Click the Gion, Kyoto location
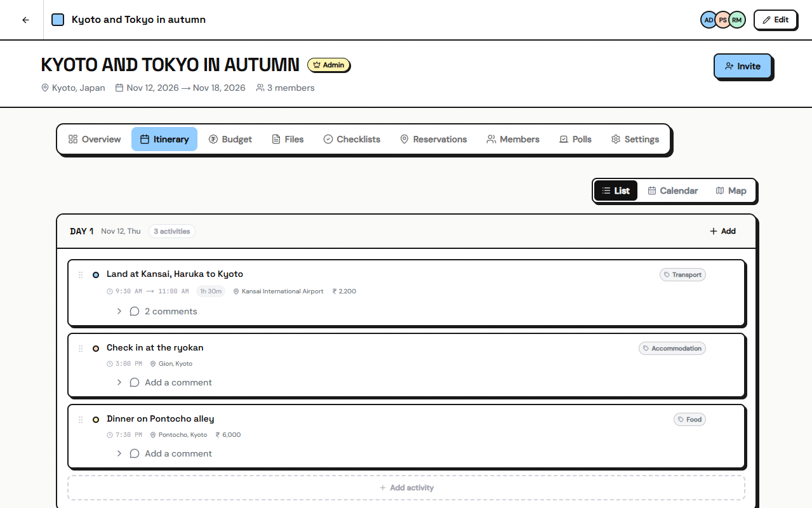The width and height of the screenshot is (812, 508). pos(171,364)
